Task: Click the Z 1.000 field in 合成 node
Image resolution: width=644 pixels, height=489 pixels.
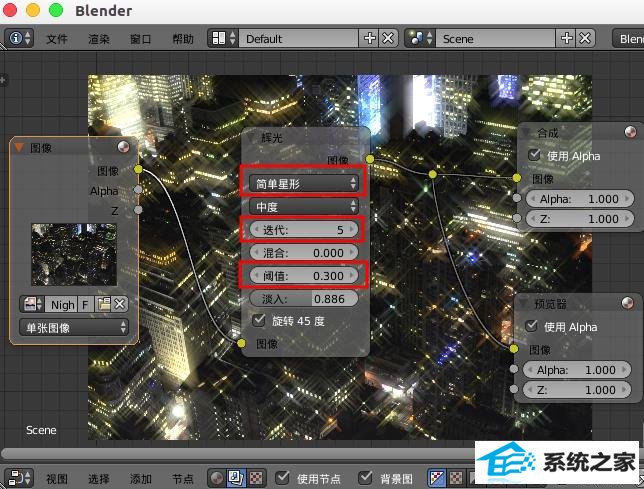Action: [580, 219]
